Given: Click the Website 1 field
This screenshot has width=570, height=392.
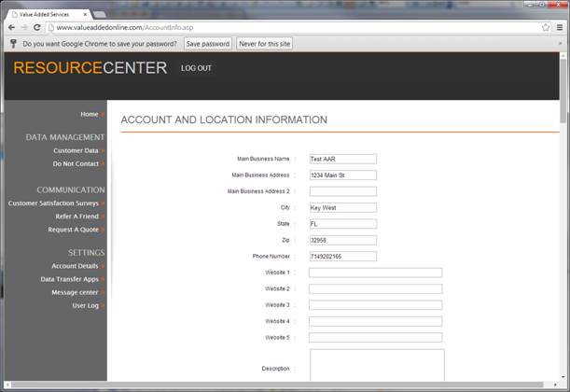Looking at the screenshot, I should coord(376,273).
